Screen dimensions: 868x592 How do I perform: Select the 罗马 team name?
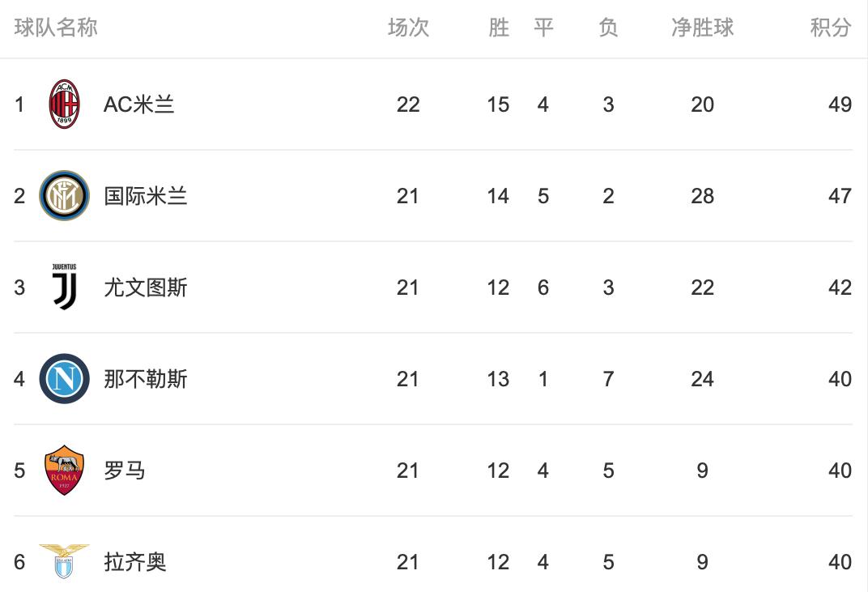pyautogui.click(x=125, y=471)
